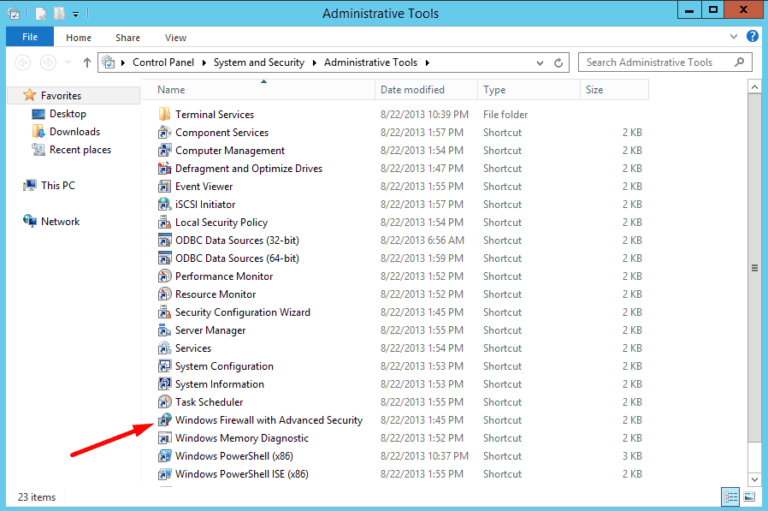Click the ODBC Data Sources (32-bit) icon
Viewport: 768px width, 511px height.
pos(165,240)
